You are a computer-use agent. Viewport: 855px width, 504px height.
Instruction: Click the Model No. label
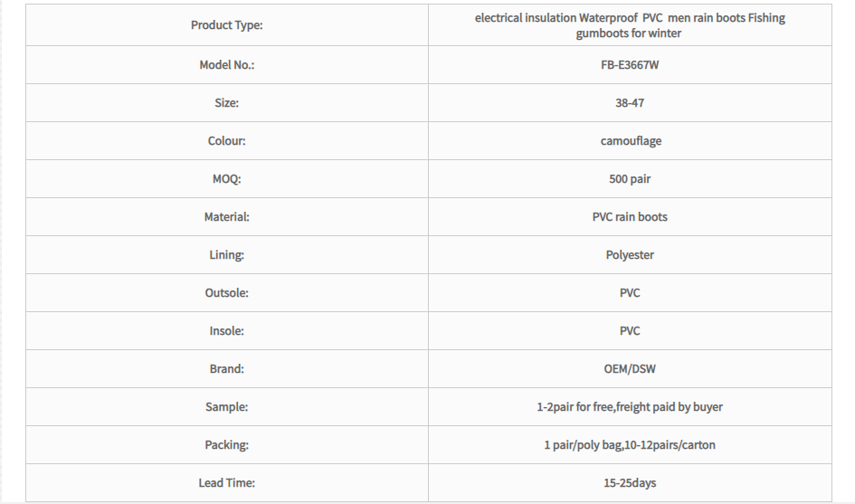pyautogui.click(x=227, y=65)
